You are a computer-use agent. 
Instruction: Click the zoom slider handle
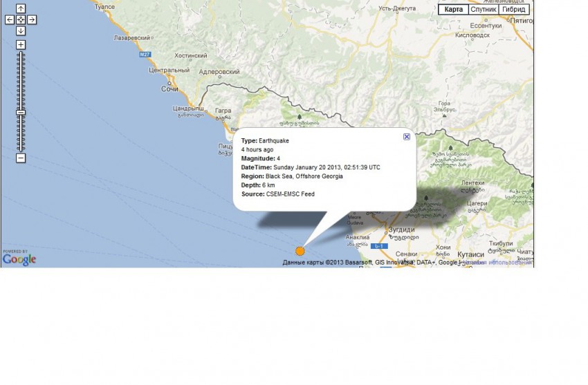tap(21, 112)
